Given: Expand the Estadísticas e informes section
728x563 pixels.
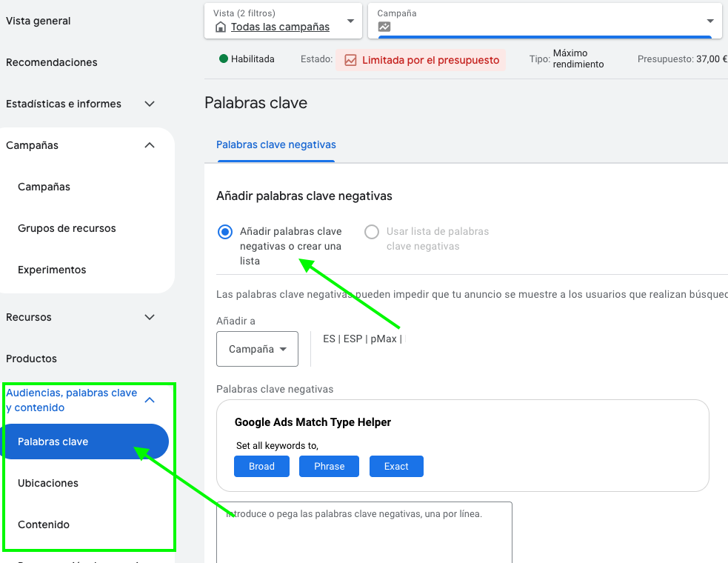Looking at the screenshot, I should 150,104.
